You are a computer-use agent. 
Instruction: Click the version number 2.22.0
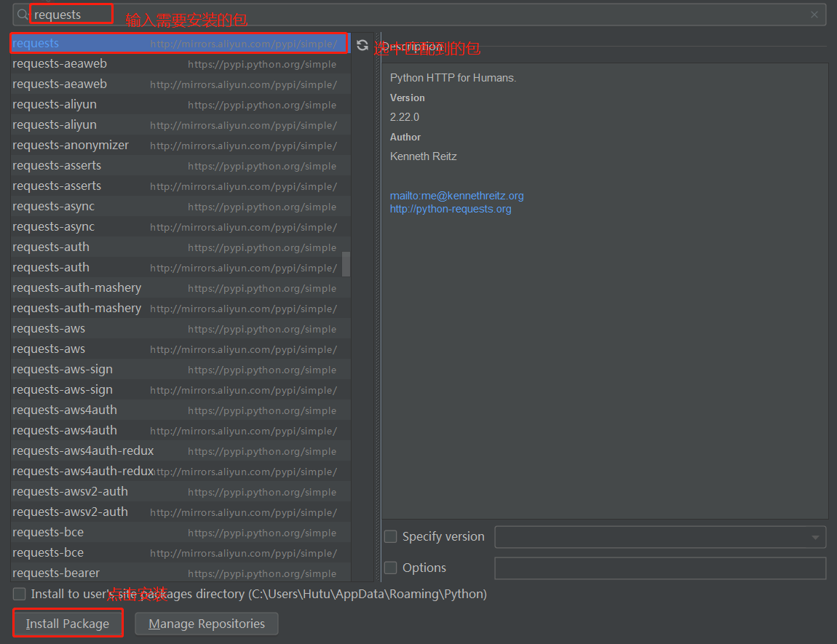pos(405,117)
